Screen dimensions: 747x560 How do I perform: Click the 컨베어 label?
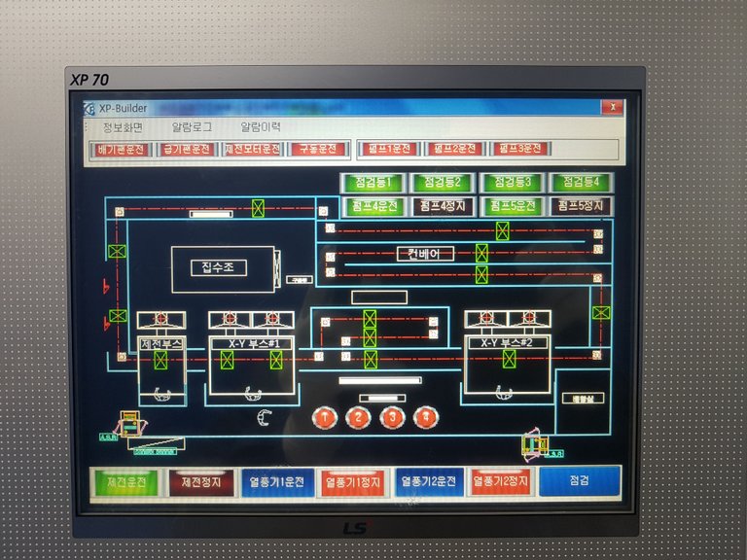[425, 254]
